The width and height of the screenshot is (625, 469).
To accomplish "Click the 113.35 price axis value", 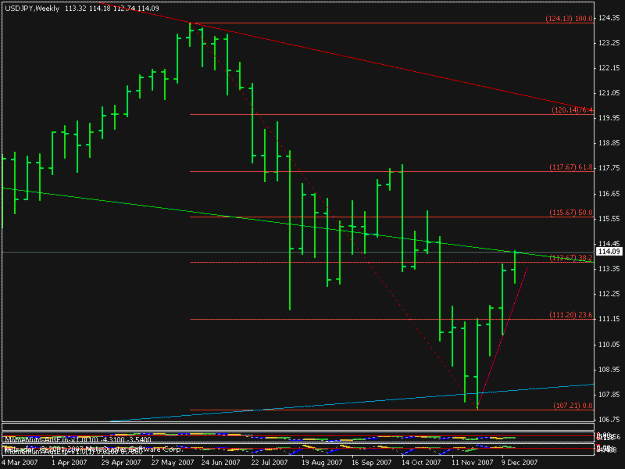I will 609,269.
